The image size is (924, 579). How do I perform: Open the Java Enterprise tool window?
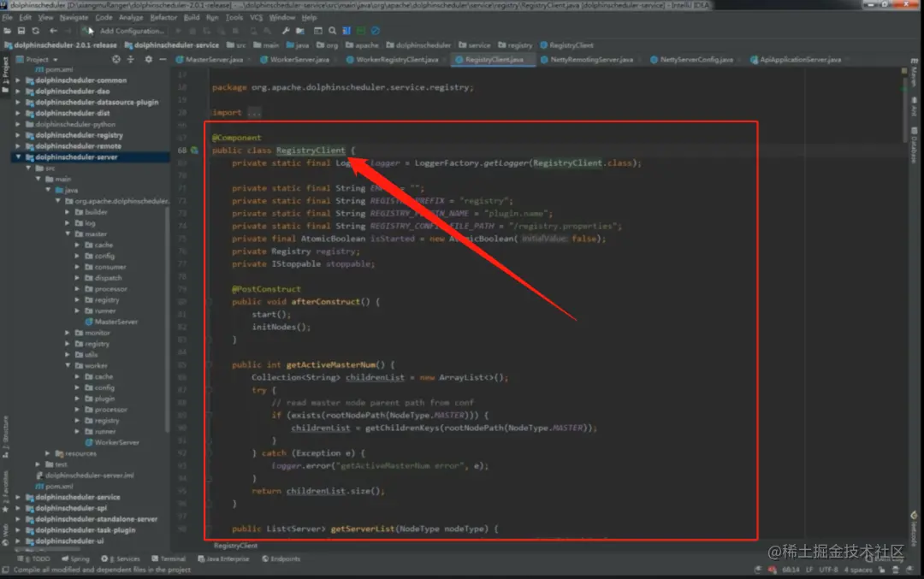pyautogui.click(x=224, y=559)
